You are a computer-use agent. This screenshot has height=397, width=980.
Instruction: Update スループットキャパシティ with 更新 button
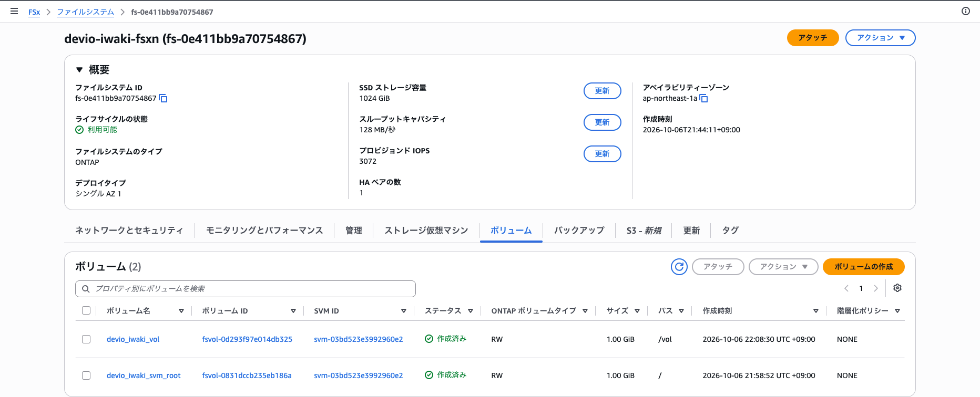(x=603, y=122)
